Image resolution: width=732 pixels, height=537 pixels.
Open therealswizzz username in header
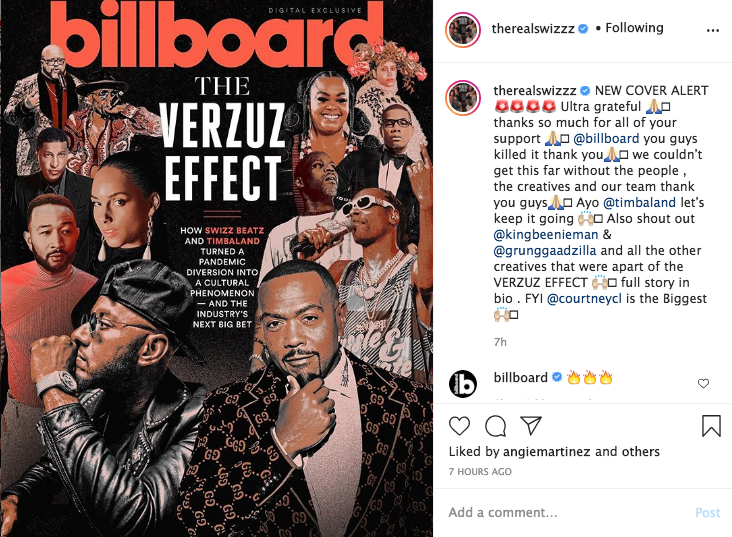533,28
